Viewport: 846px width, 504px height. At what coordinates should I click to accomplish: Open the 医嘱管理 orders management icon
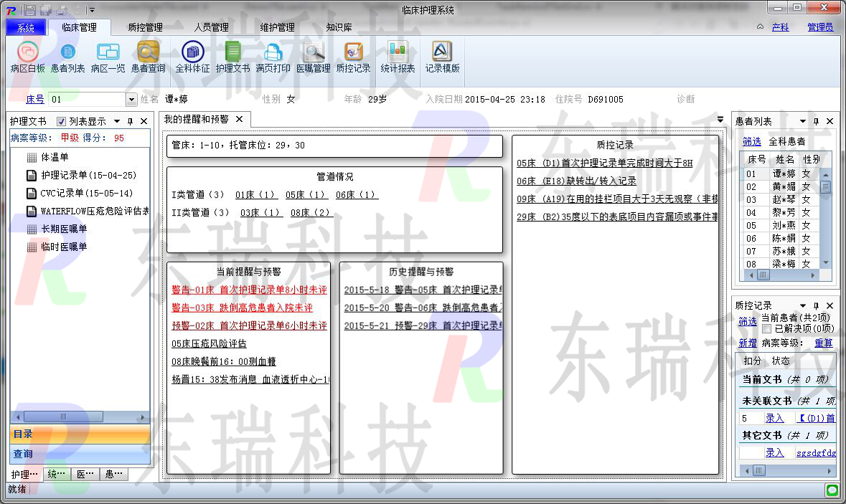pyautogui.click(x=313, y=57)
